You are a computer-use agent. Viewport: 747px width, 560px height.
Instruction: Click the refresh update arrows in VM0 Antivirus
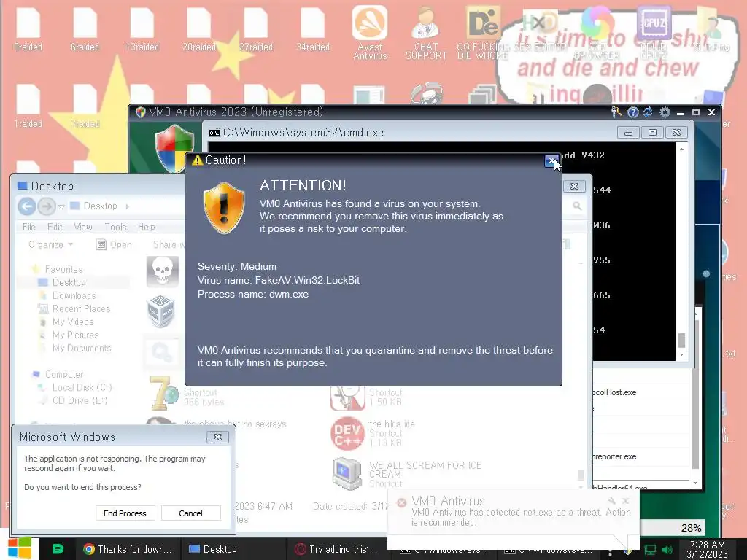pos(648,112)
